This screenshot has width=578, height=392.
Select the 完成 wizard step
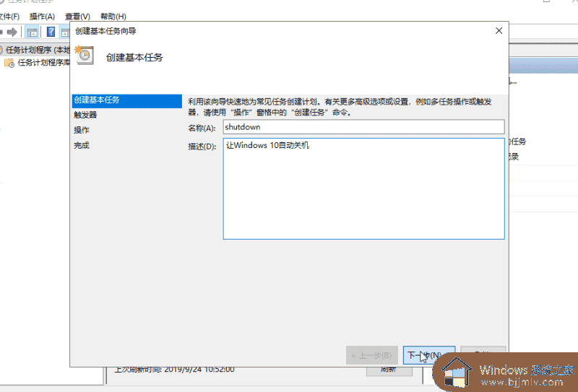click(x=82, y=145)
